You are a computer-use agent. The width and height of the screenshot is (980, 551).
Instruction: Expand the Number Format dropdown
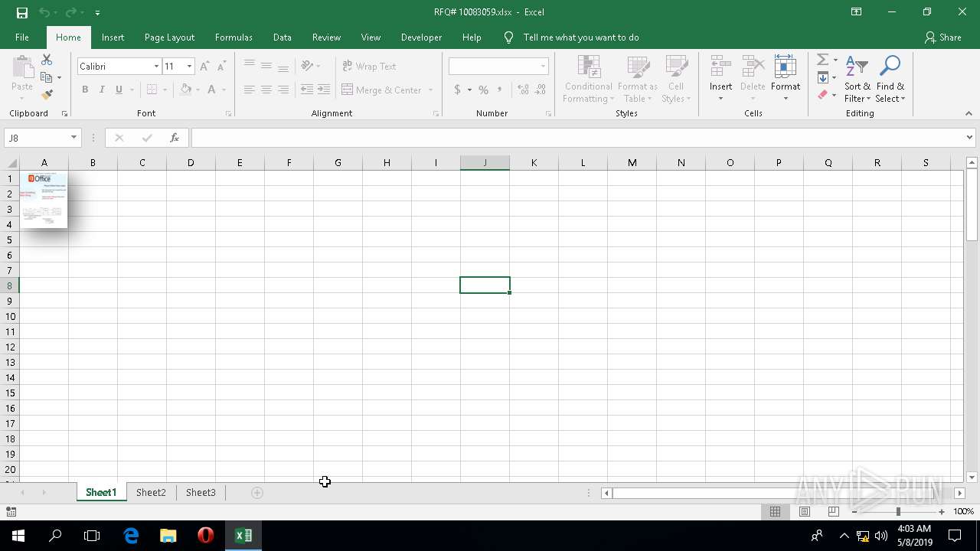tap(543, 67)
